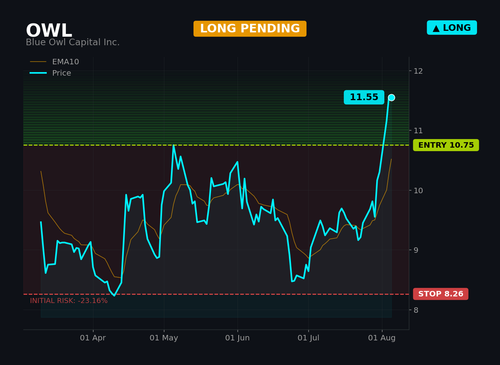Click the LONG direction badge

452,28
